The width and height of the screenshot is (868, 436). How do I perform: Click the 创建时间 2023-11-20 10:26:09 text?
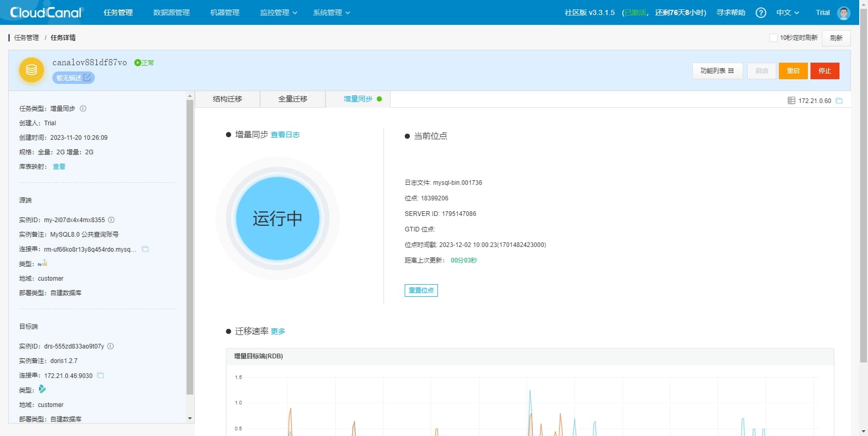pyautogui.click(x=63, y=138)
